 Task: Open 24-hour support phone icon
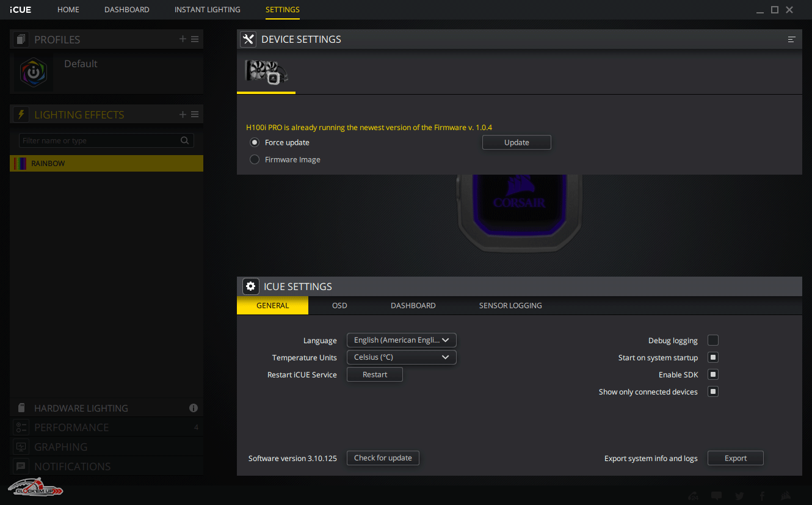pos(693,496)
